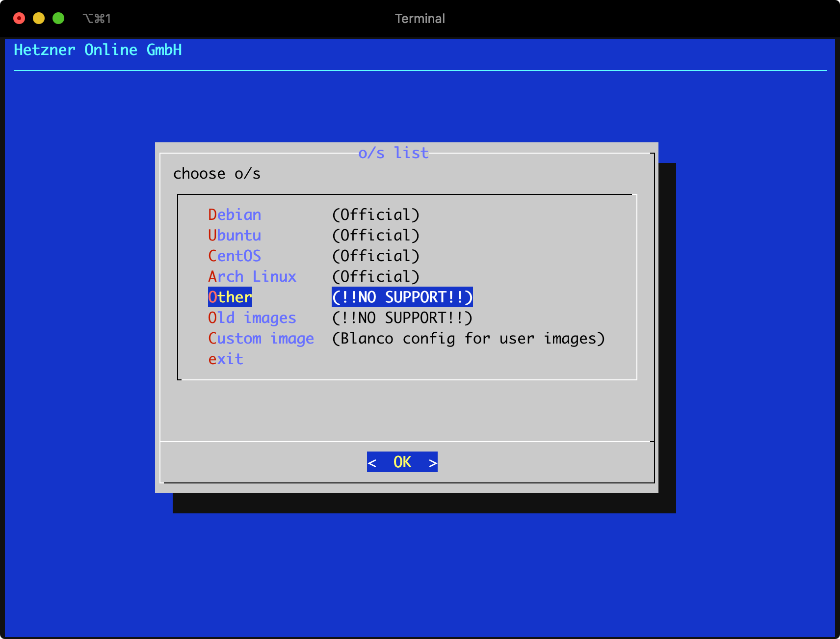This screenshot has height=639, width=840.
Task: Click the (Official) label next to Ubuntu
Action: point(376,235)
